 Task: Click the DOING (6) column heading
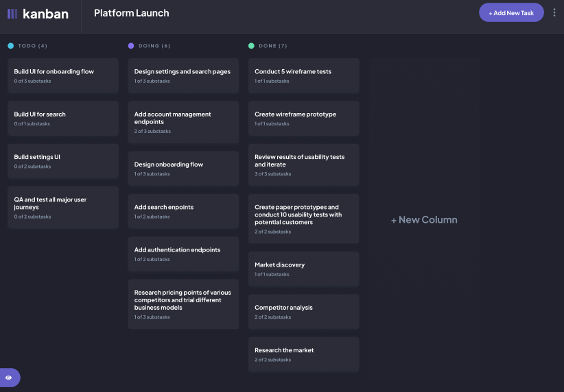pyautogui.click(x=154, y=46)
